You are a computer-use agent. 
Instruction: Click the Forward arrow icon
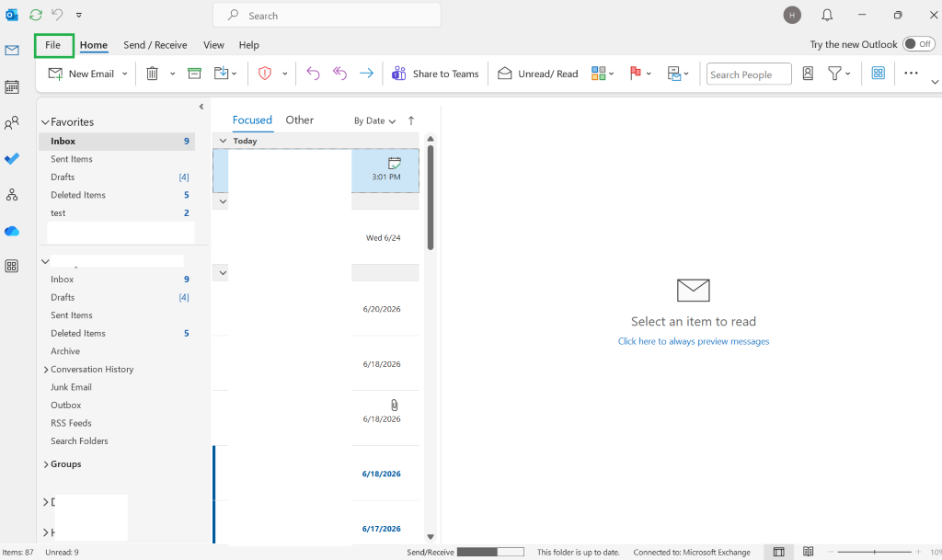(366, 74)
